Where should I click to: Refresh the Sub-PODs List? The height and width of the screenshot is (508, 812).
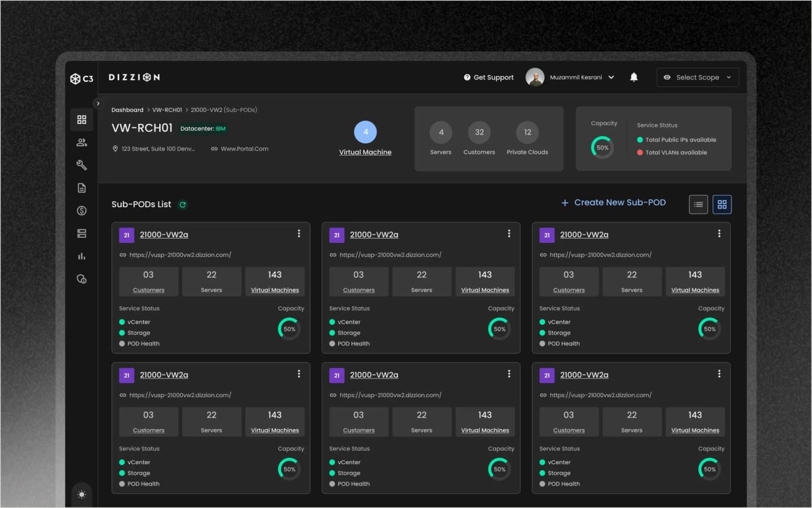pyautogui.click(x=183, y=205)
